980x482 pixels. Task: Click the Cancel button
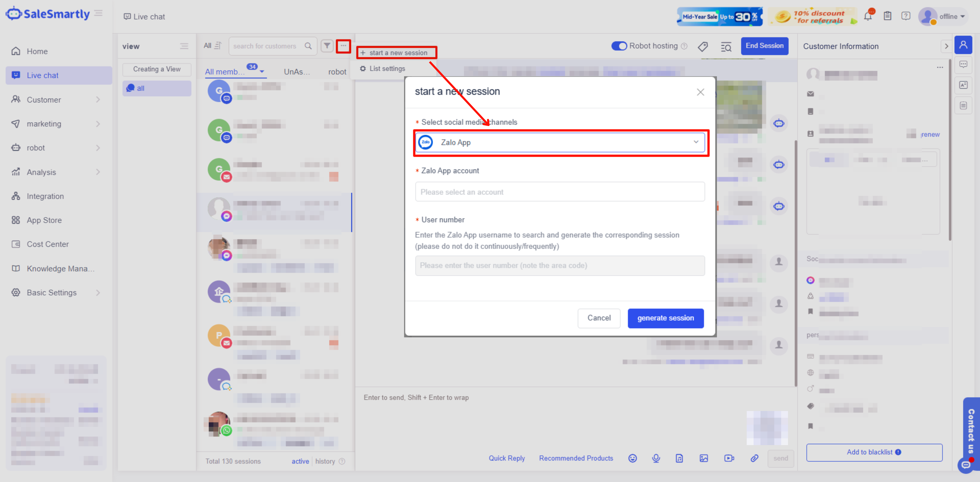point(598,318)
